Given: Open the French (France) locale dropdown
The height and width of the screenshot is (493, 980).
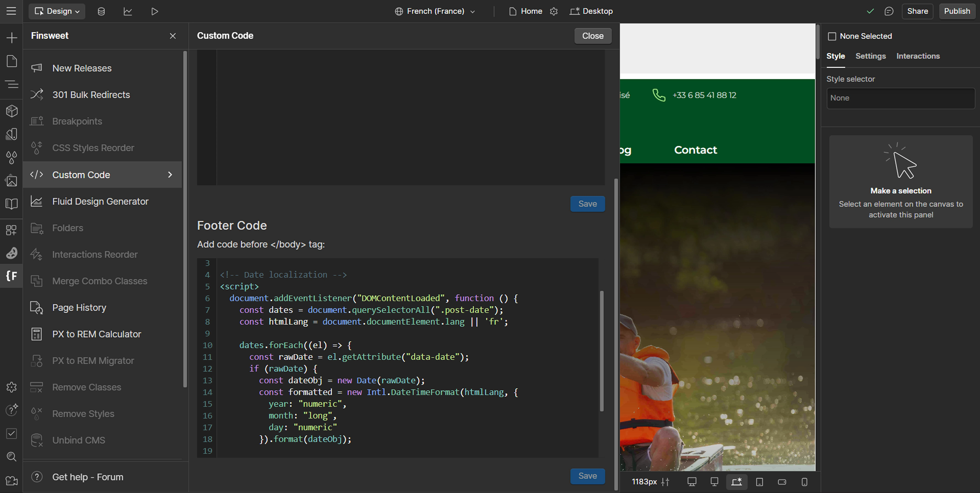Looking at the screenshot, I should pos(435,11).
